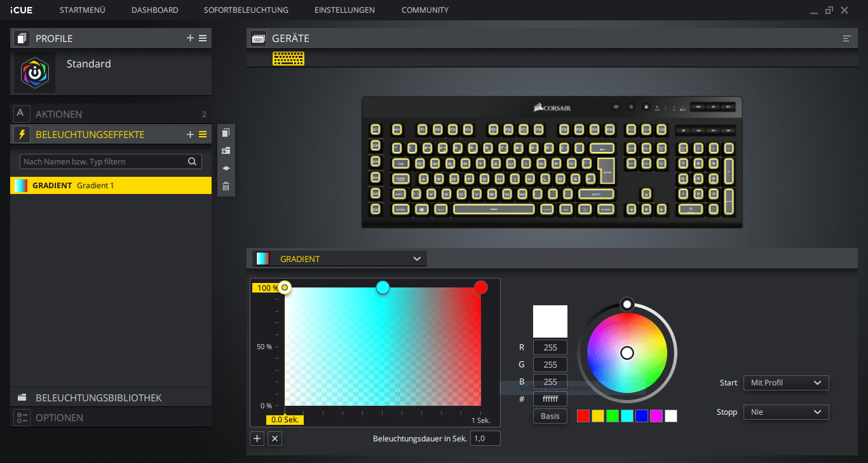Open the Start dropdown set to Mit Profil

[x=785, y=383]
